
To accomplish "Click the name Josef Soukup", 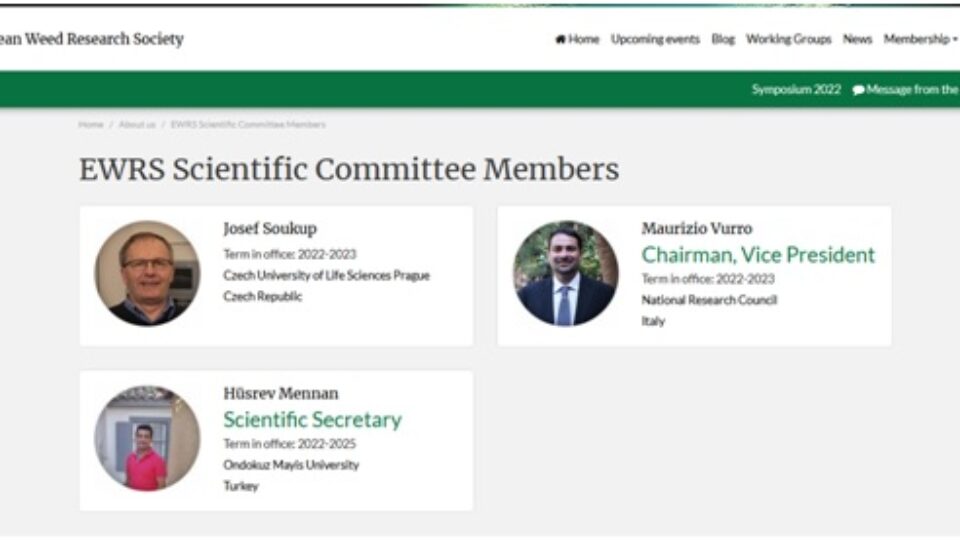I will click(x=269, y=229).
